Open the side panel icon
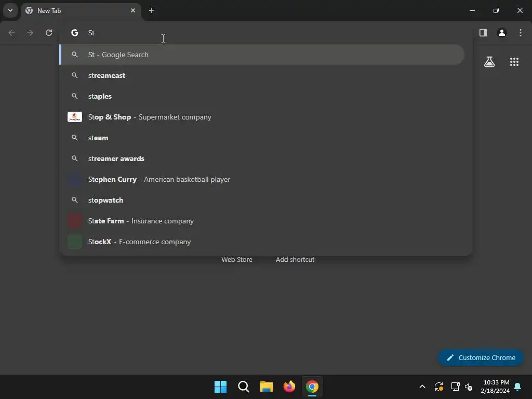Viewport: 532px width, 399px height. coord(483,33)
